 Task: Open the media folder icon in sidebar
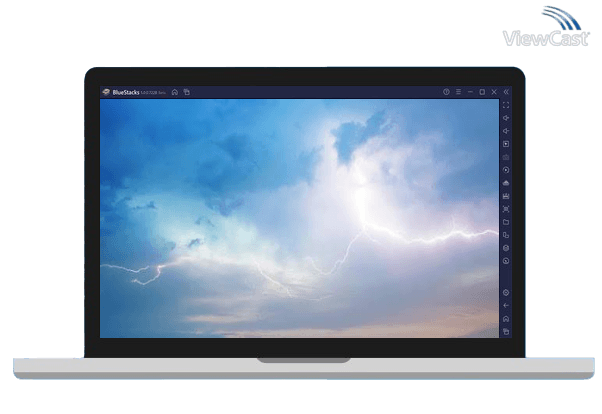coord(506,222)
